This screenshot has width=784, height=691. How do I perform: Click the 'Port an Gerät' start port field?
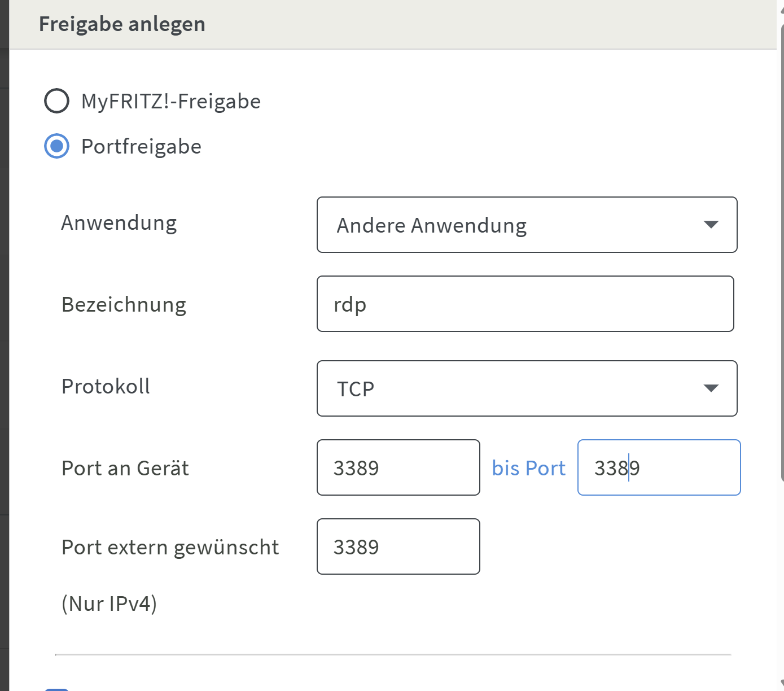point(398,467)
